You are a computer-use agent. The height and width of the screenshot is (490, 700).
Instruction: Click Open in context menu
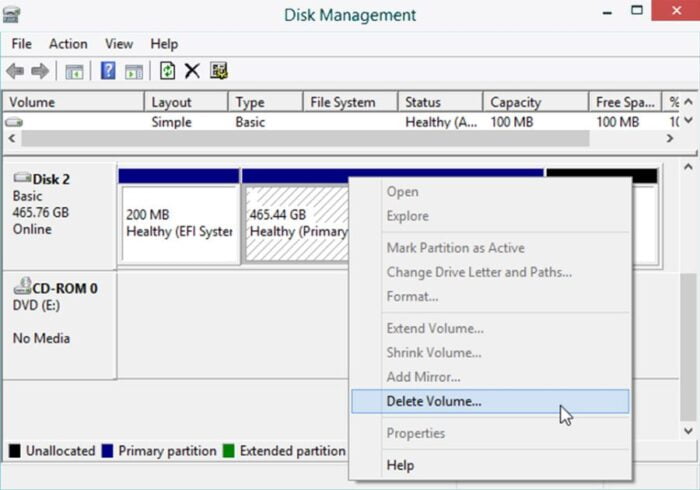[x=490, y=192]
